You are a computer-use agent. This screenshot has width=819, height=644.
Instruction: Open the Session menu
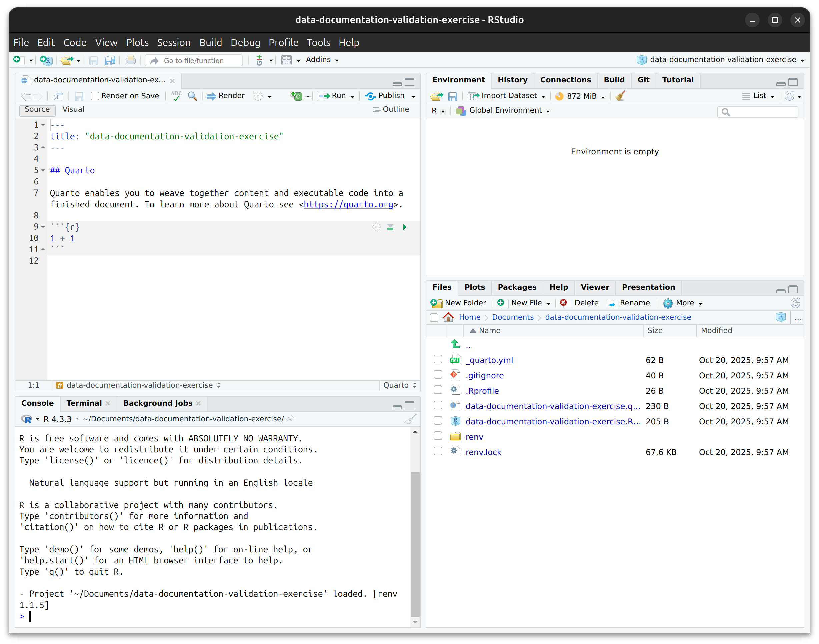click(x=173, y=43)
